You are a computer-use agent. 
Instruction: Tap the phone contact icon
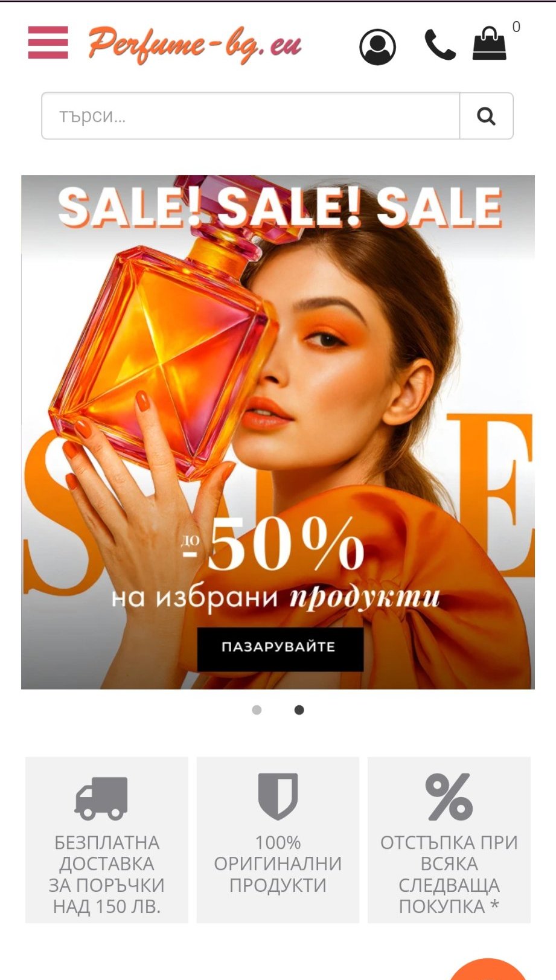pos(440,45)
